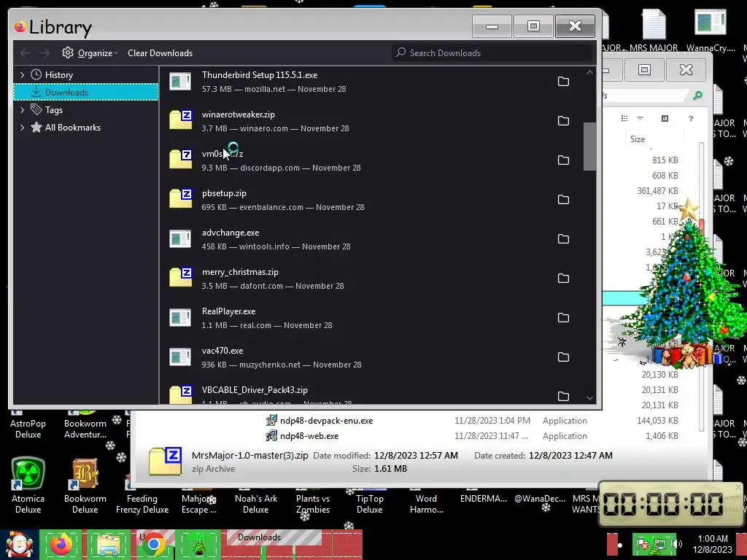
Task: Open Google Chrome from the taskbar
Action: coord(153,545)
